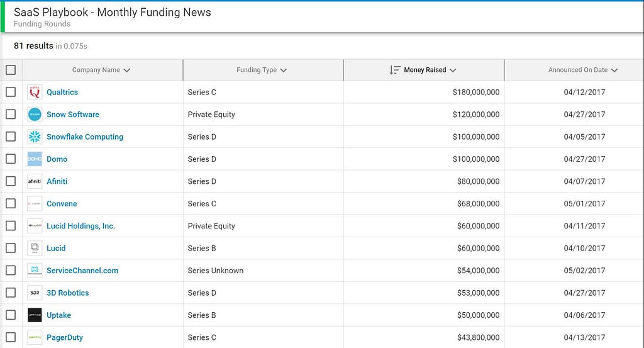Screen dimensions: 644x348
Task: Open the Company Name column dropdown arrow
Action: click(x=126, y=70)
